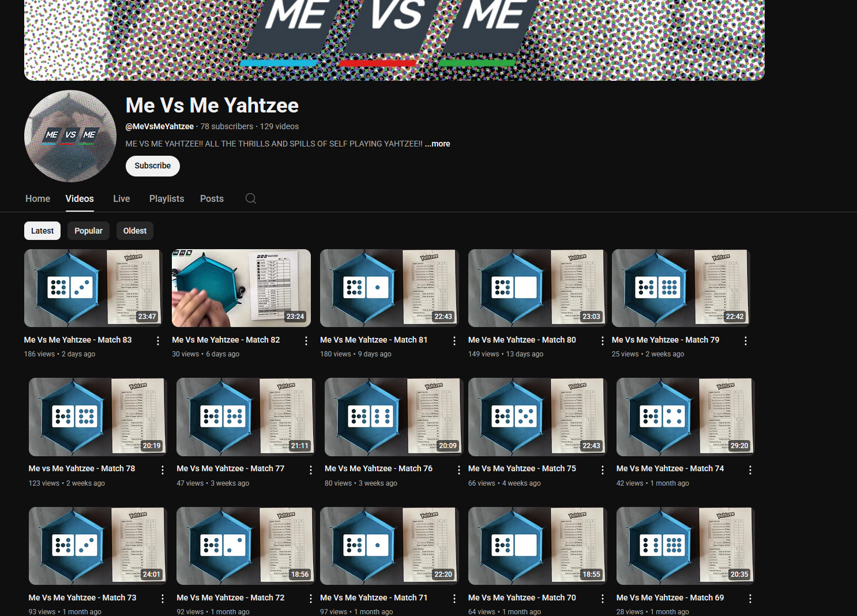857x616 pixels.
Task: Sort videos by Latest
Action: point(42,231)
